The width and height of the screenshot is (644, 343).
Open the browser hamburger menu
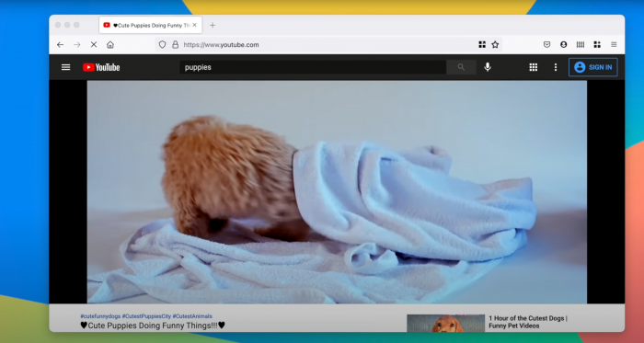coord(614,45)
